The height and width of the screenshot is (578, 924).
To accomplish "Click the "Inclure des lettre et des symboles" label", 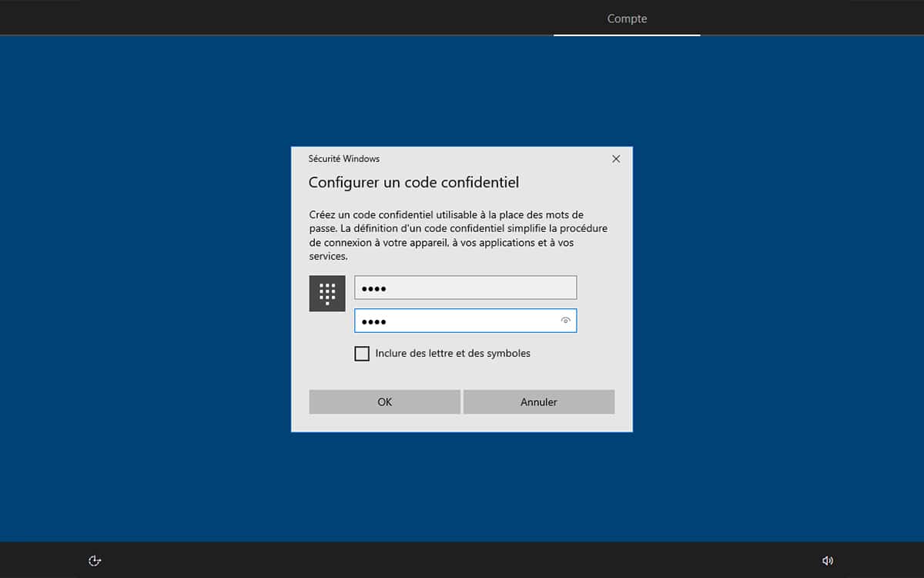I will (453, 354).
